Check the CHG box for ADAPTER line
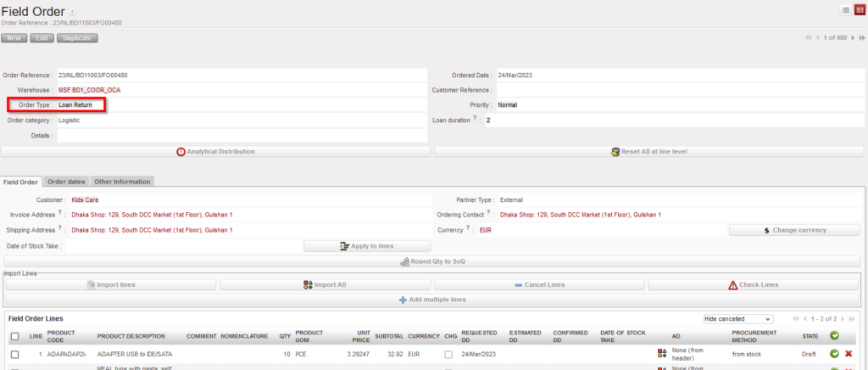868x370 pixels. click(x=448, y=354)
